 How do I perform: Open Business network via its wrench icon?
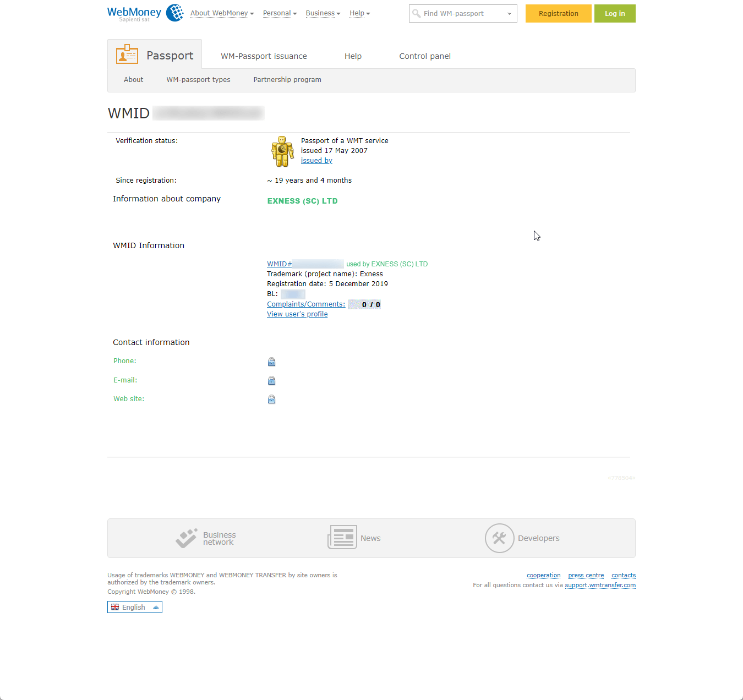coord(187,538)
